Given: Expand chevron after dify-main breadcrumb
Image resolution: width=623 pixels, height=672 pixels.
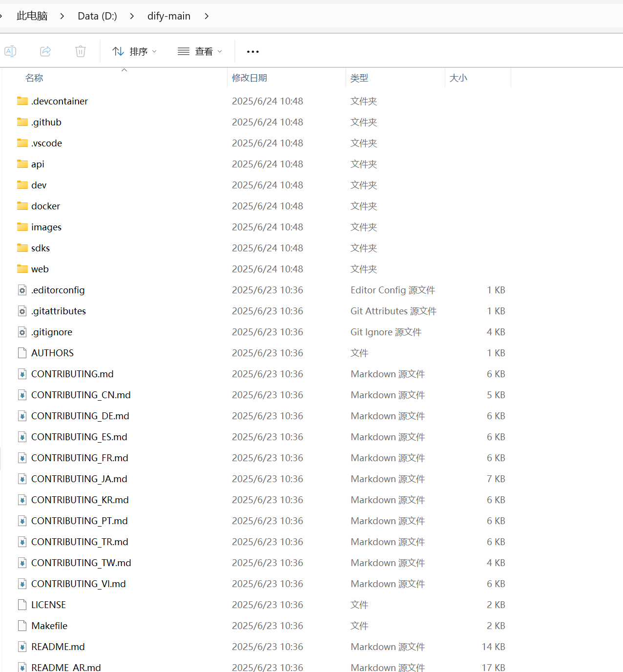Looking at the screenshot, I should (x=207, y=16).
